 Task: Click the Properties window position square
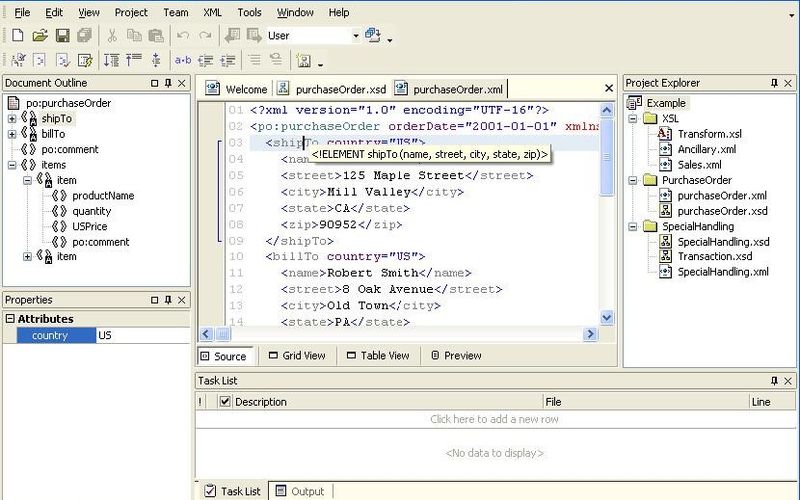tap(155, 299)
